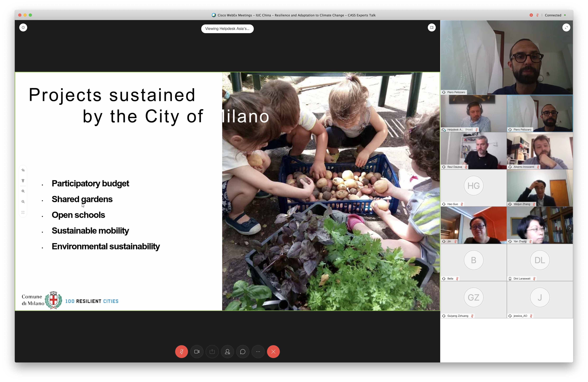Select Weijun Zhang's video thumbnail
The image size is (588, 382).
[540, 188]
